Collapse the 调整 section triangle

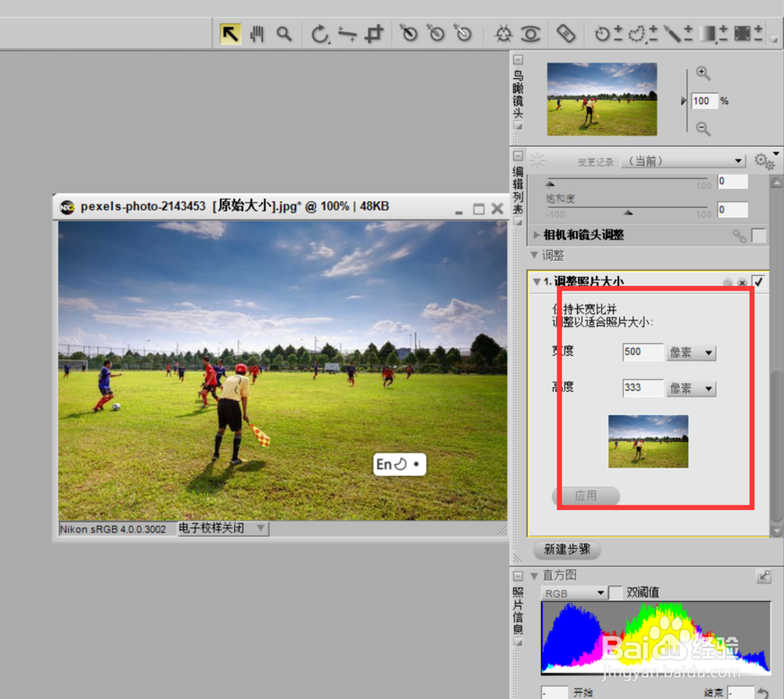(x=534, y=255)
